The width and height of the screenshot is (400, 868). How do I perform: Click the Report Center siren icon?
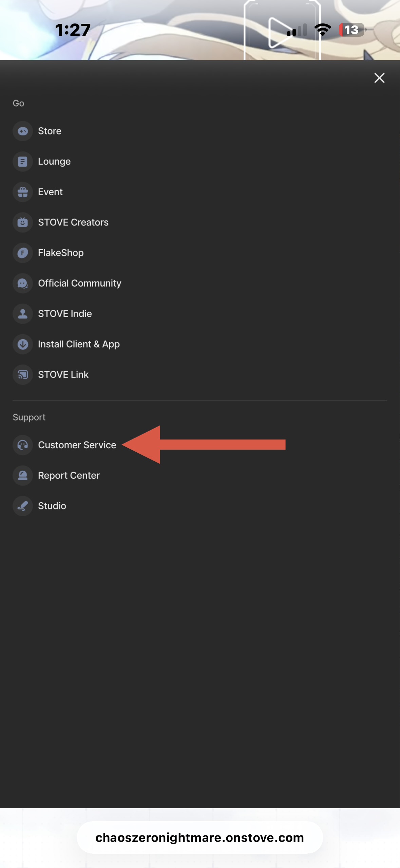click(23, 475)
